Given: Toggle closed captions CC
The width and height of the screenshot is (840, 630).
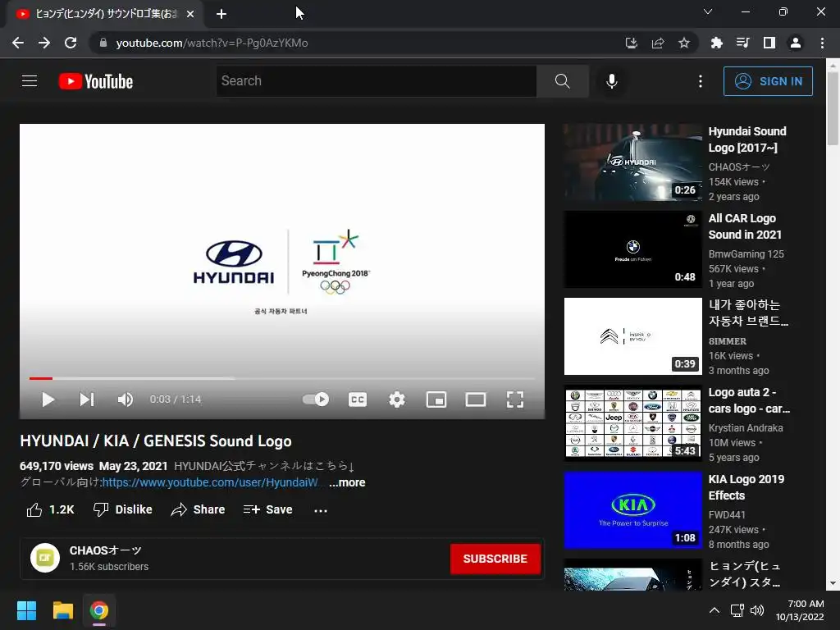Looking at the screenshot, I should (x=358, y=399).
